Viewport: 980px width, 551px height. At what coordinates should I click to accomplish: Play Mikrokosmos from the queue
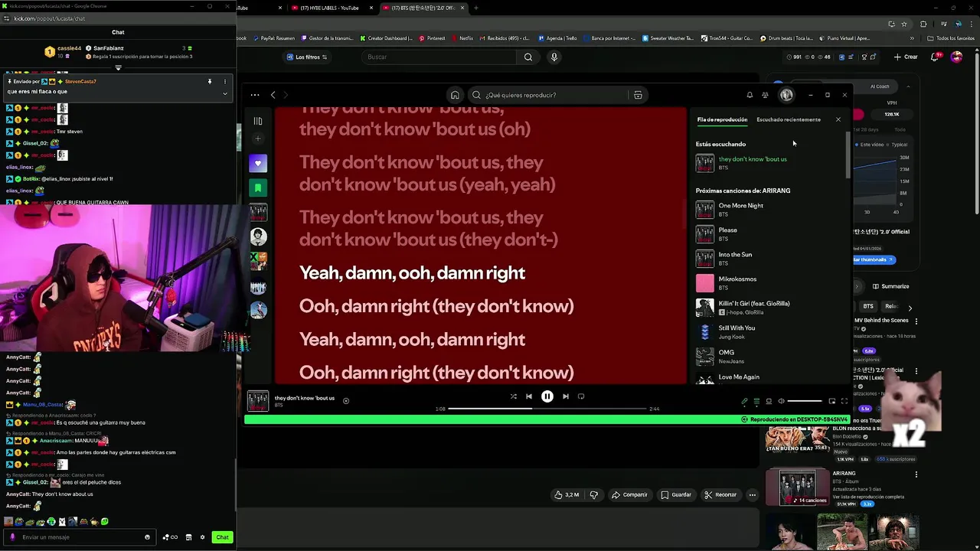769,282
